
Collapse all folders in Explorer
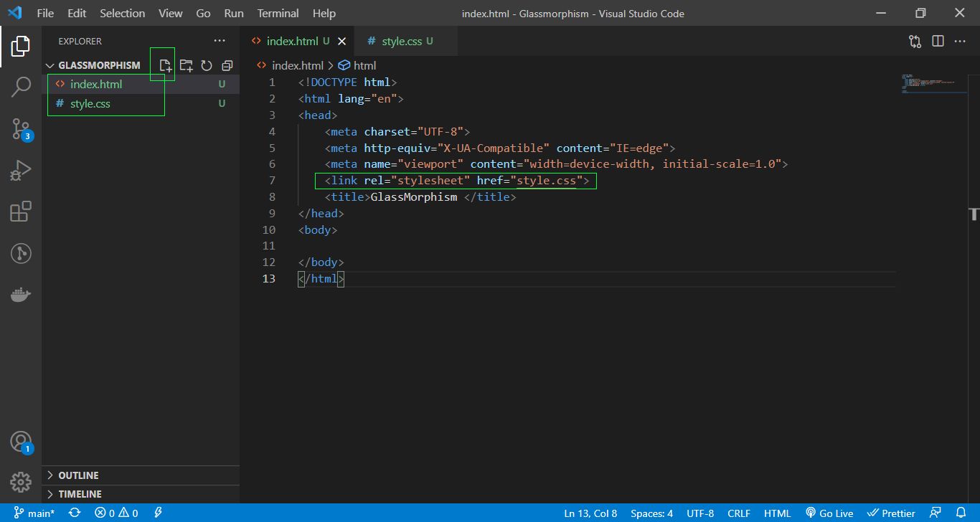[227, 65]
